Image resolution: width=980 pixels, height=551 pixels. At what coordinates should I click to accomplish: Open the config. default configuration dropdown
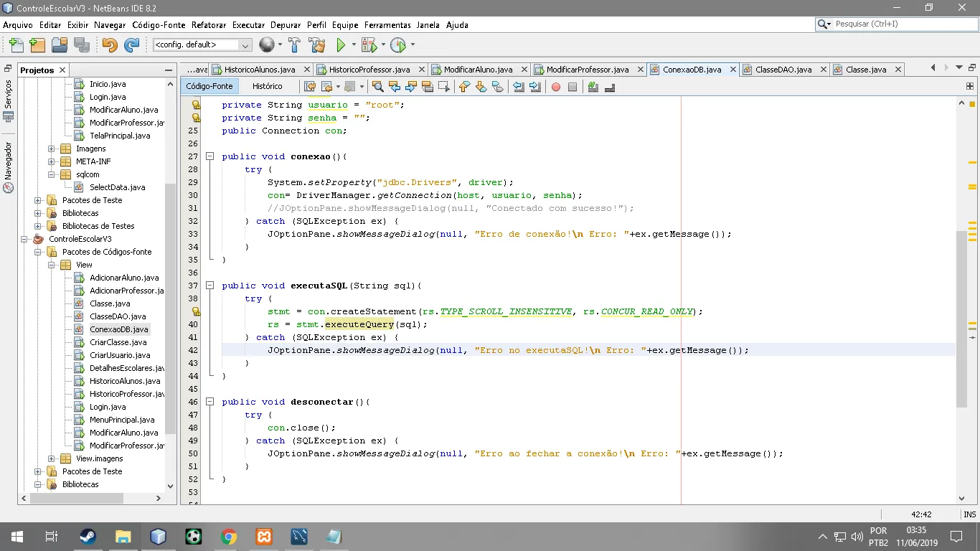pyautogui.click(x=202, y=44)
